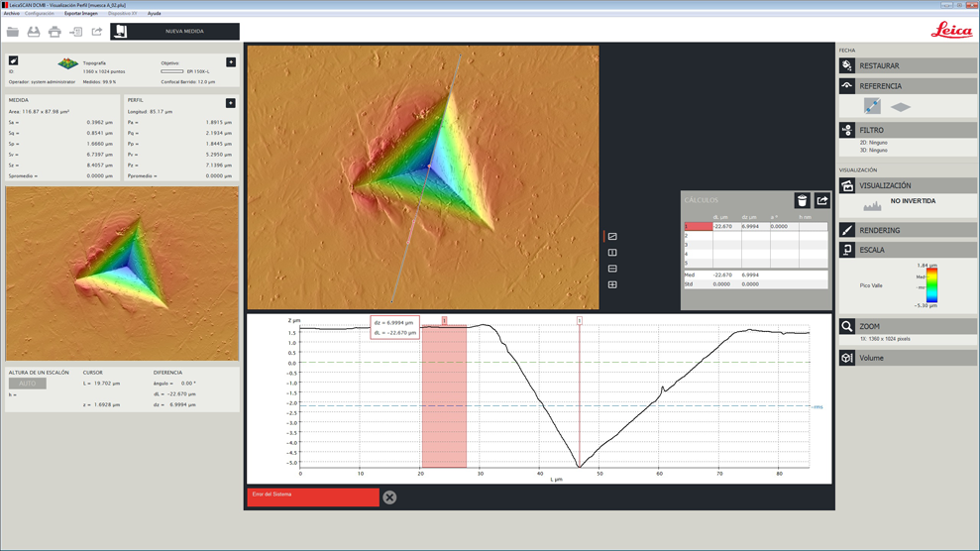
Task: Select the plane reference icon
Action: (x=901, y=106)
